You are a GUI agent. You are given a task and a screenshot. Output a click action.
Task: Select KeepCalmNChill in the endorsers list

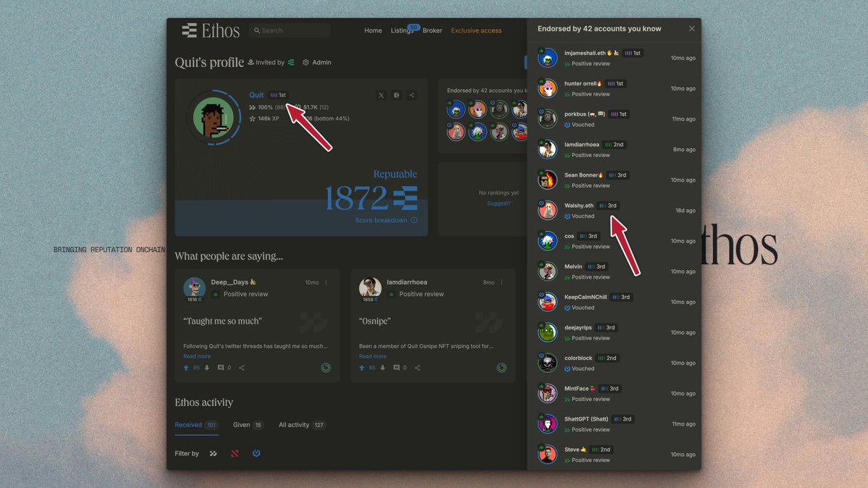click(x=614, y=302)
